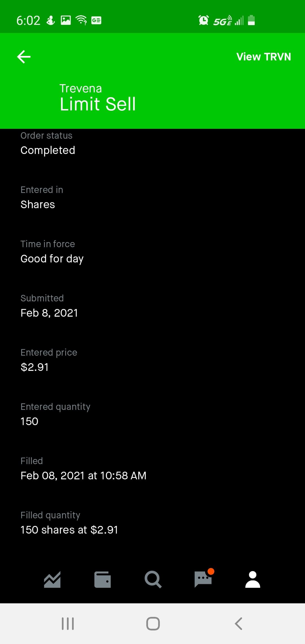Screen dimensions: 305x644
Task: Tap the filled time 10:58 AM row
Action: [x=83, y=476]
